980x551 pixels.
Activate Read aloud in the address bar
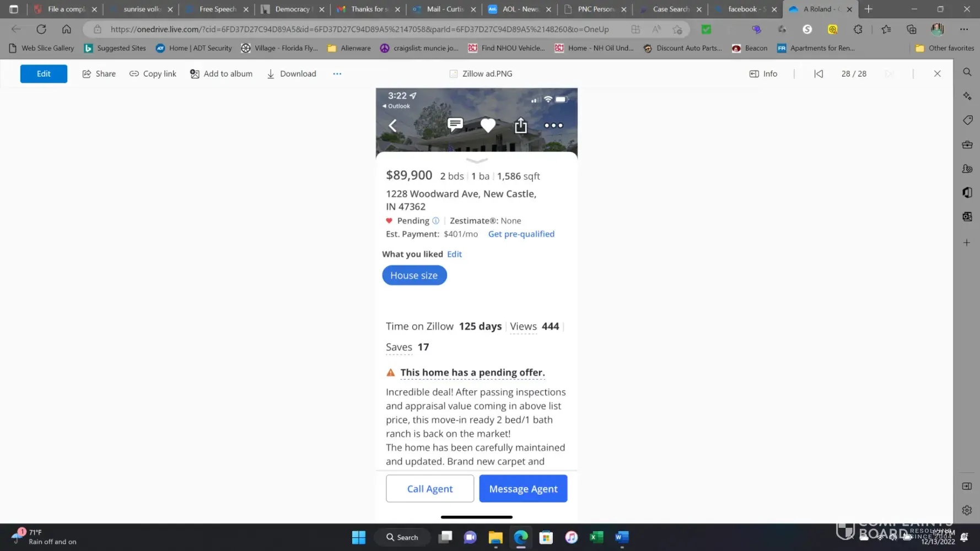(x=656, y=29)
